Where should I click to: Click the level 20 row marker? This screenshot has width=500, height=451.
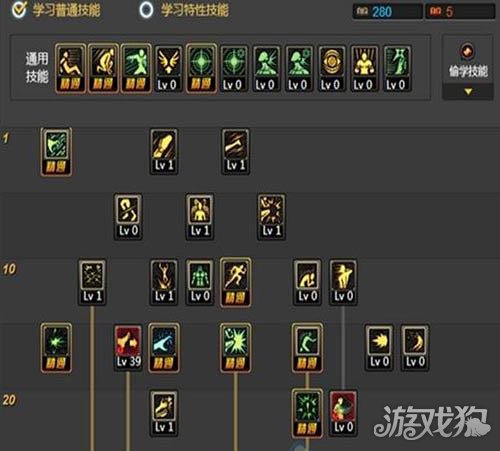(9, 400)
